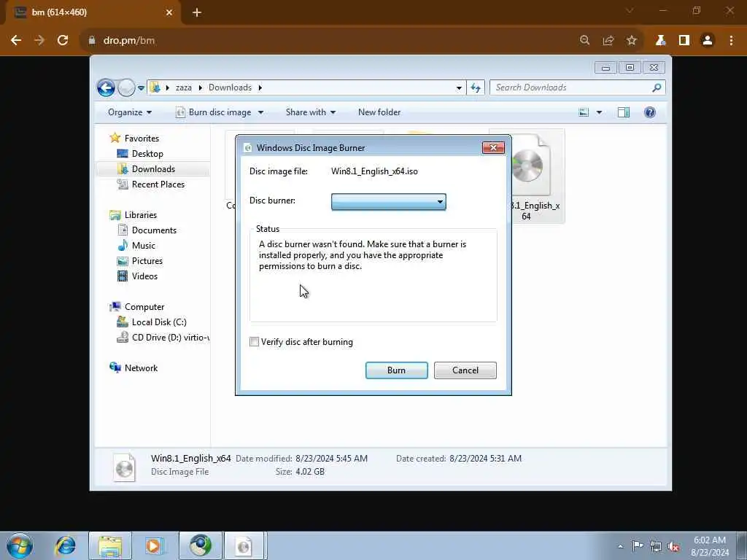747x560 pixels.
Task: Click the search magnifier in Explorer
Action: coord(657,87)
